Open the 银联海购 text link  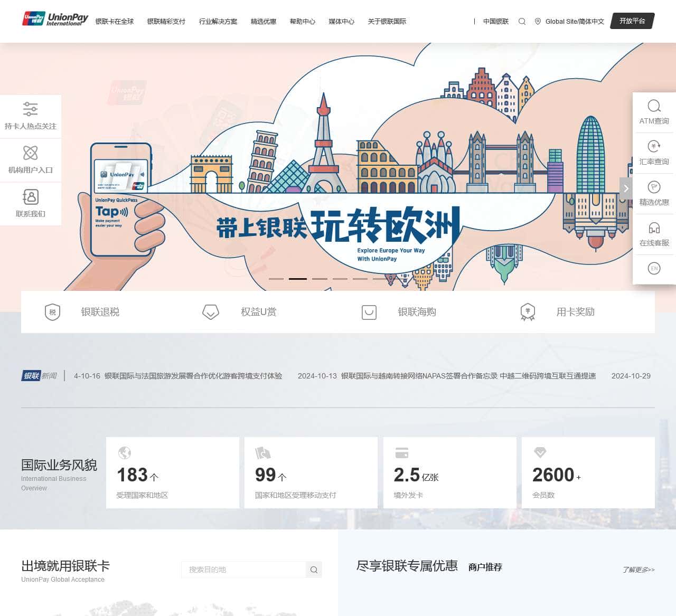[417, 312]
